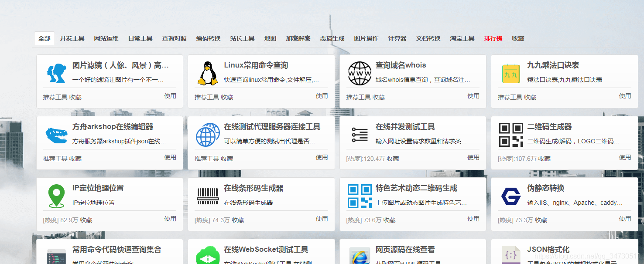Click 收藏 on the 在线并发测试工具 card

pos(393,159)
